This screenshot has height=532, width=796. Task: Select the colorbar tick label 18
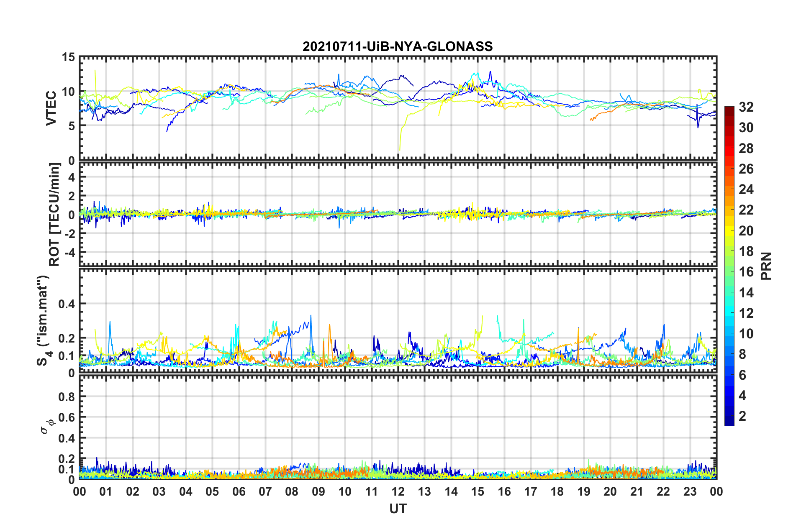click(x=746, y=251)
